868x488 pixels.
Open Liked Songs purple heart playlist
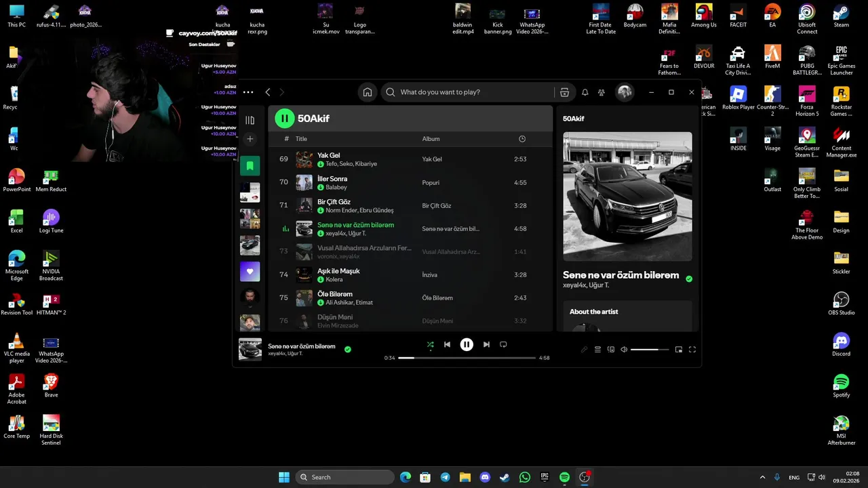click(250, 271)
